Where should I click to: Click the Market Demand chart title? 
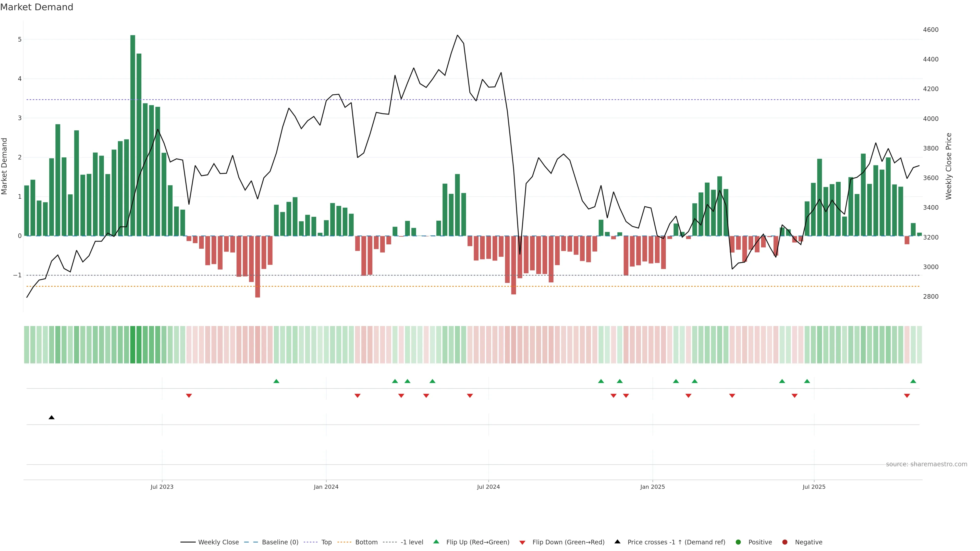tap(36, 7)
